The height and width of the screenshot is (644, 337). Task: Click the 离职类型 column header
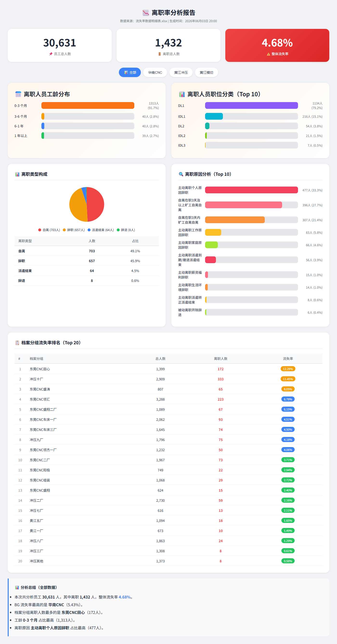point(25,241)
